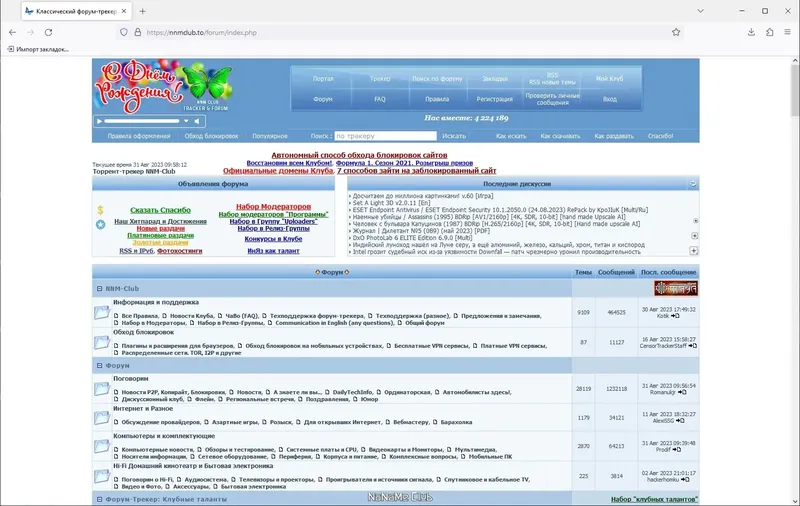Click the Импорт закладок bookmark bar item
The height and width of the screenshot is (506, 800).
[38, 49]
